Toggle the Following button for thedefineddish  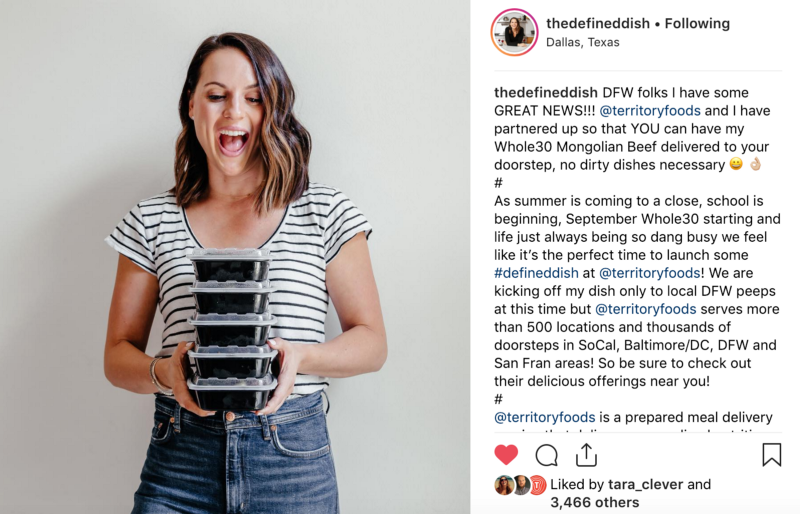[697, 23]
